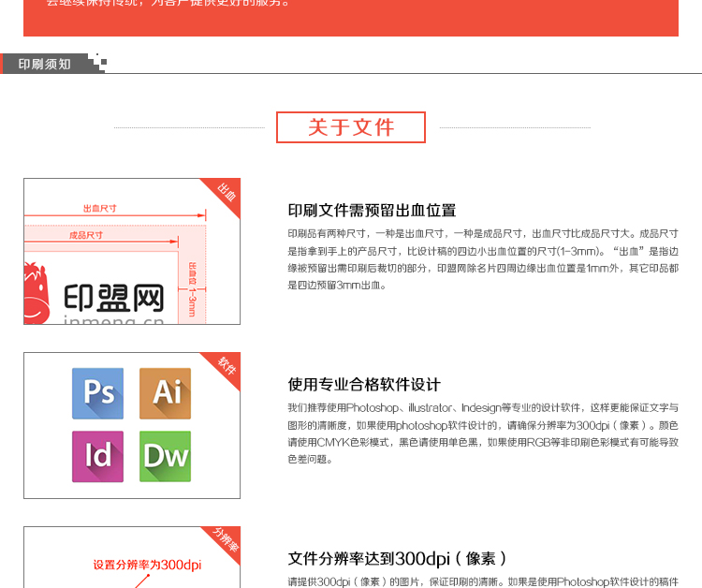
Task: Select the Dreamweaver Dw icon
Action: (x=166, y=456)
